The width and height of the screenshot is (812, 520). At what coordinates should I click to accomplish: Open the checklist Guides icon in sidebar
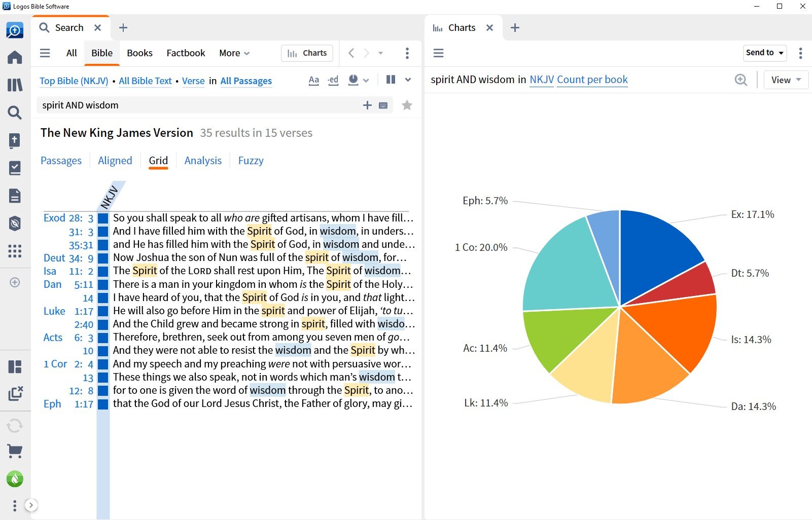click(x=15, y=168)
